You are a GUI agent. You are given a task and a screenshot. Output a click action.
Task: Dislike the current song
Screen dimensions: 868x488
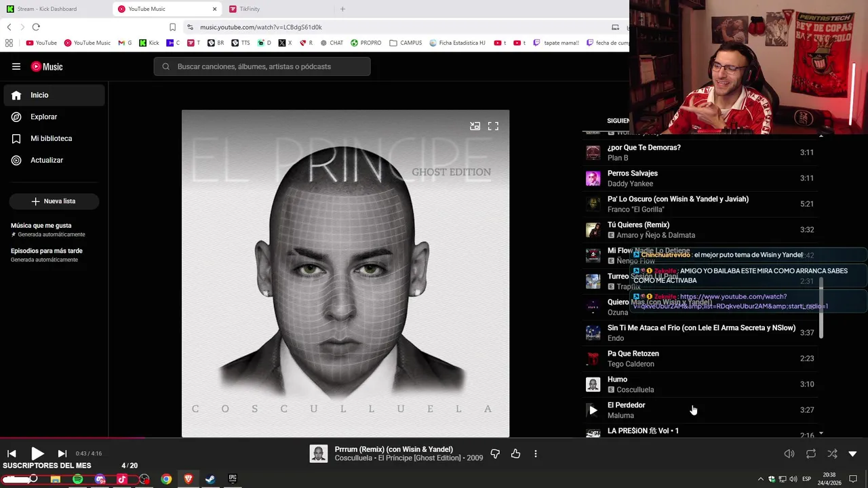[x=495, y=453]
